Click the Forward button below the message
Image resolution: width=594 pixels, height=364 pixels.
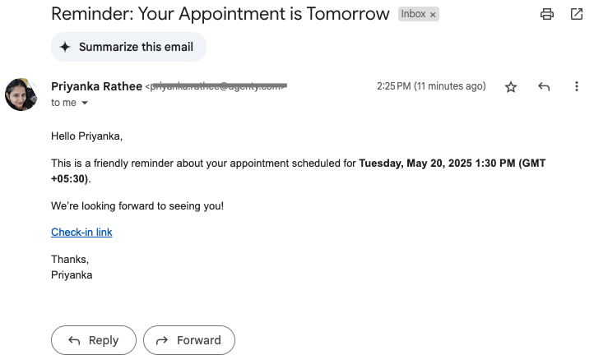pyautogui.click(x=189, y=340)
